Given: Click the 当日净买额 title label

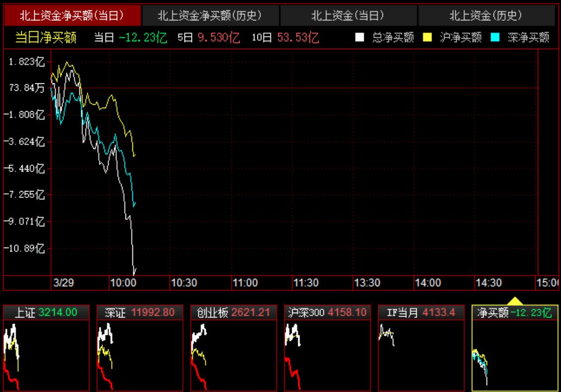Looking at the screenshot, I should pyautogui.click(x=46, y=38).
